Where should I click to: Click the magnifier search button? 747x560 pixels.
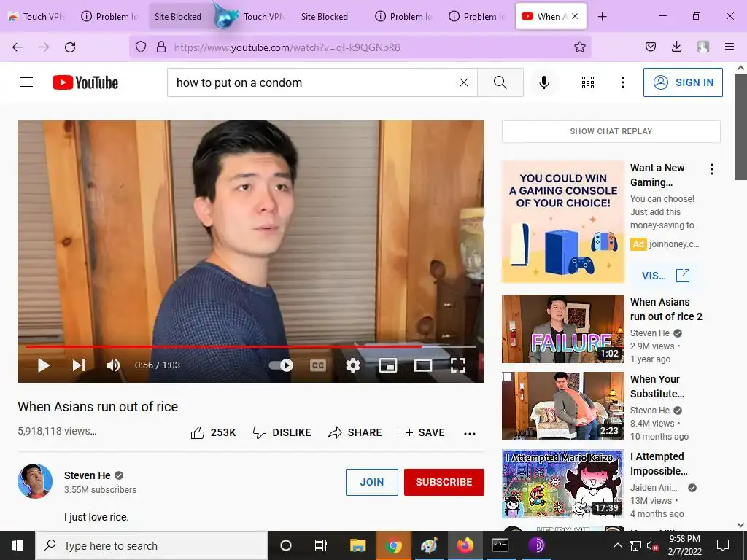500,82
